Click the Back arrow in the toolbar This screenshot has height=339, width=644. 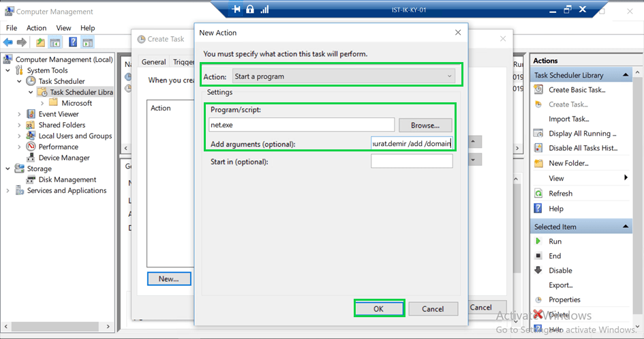[x=8, y=42]
